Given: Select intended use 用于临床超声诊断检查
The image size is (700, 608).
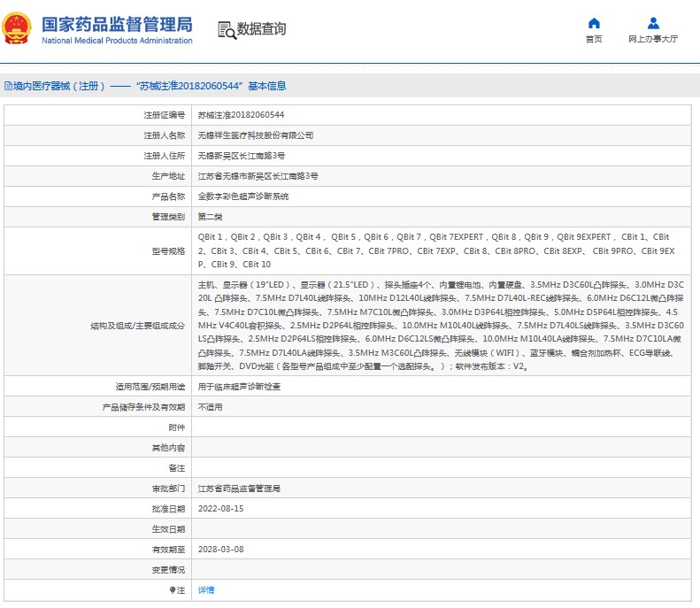Looking at the screenshot, I should point(239,387).
